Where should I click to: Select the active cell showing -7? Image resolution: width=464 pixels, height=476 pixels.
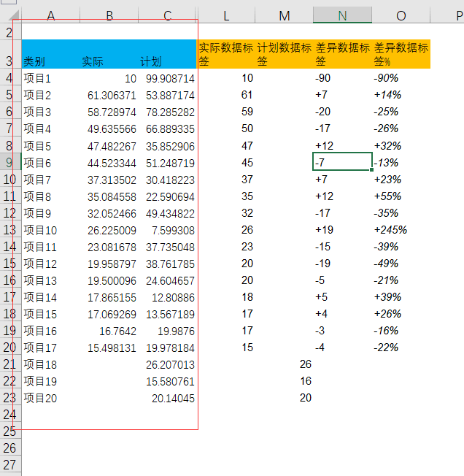pyautogui.click(x=342, y=162)
